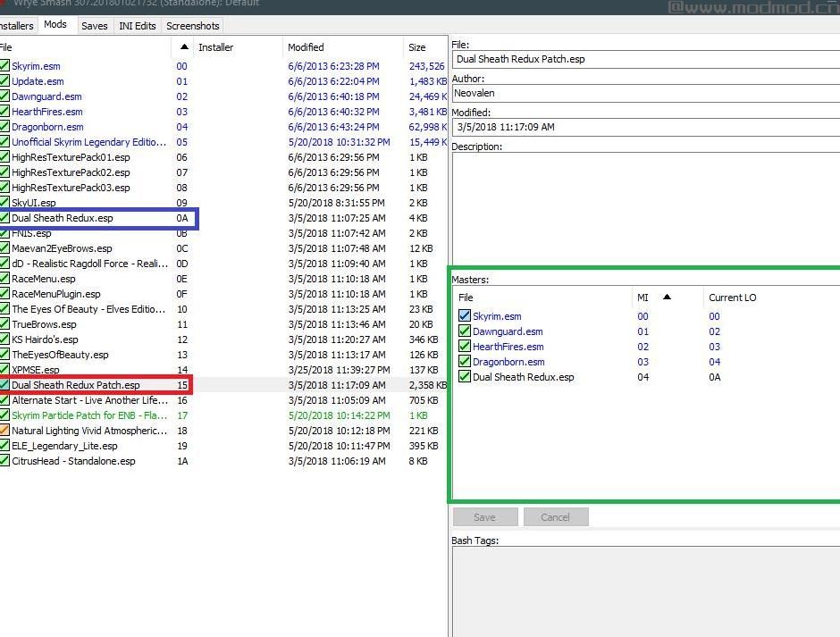840x637 pixels.
Task: Select RaceMenu.esp entry
Action: click(223, 279)
